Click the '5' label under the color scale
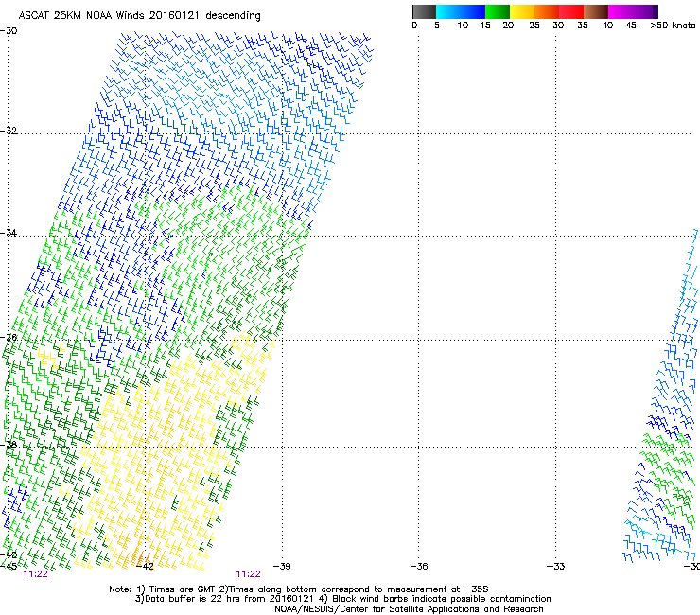The height and width of the screenshot is (615, 700). [437, 26]
